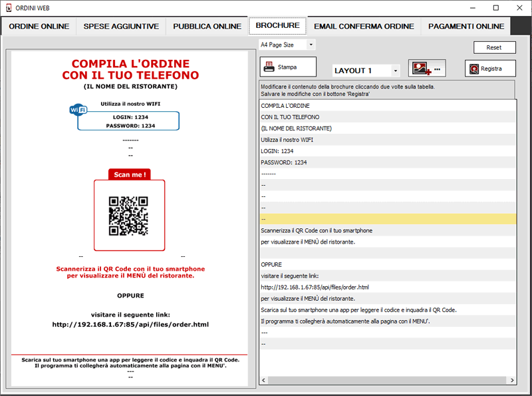This screenshot has height=396, width=532.
Task: Select the BROCHURE tab
Action: (x=277, y=25)
